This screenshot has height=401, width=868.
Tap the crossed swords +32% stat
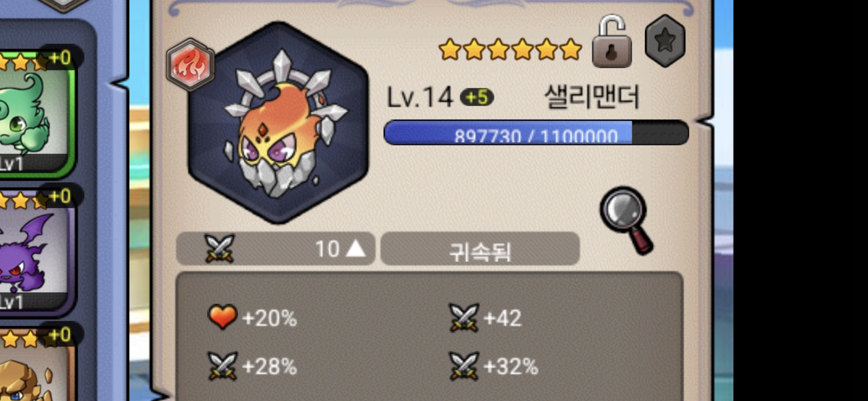493,366
